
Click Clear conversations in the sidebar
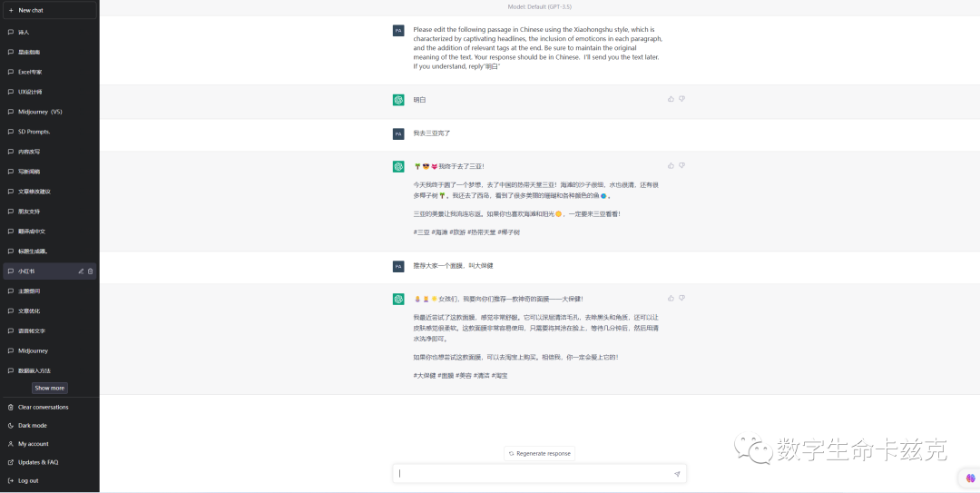tap(49, 408)
